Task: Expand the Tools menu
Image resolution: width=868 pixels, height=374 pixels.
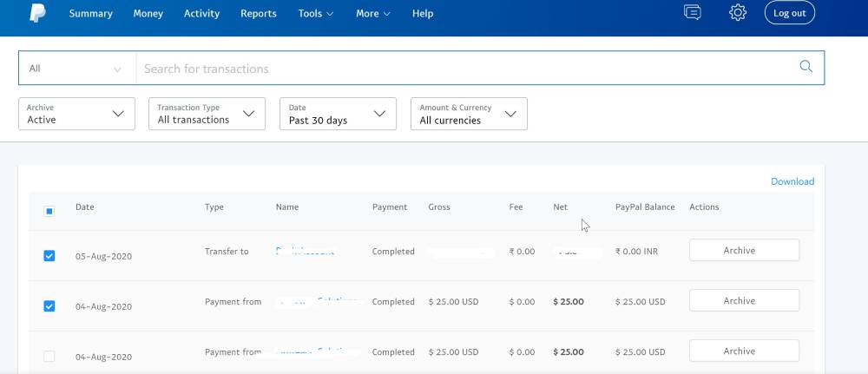Action: (x=316, y=13)
